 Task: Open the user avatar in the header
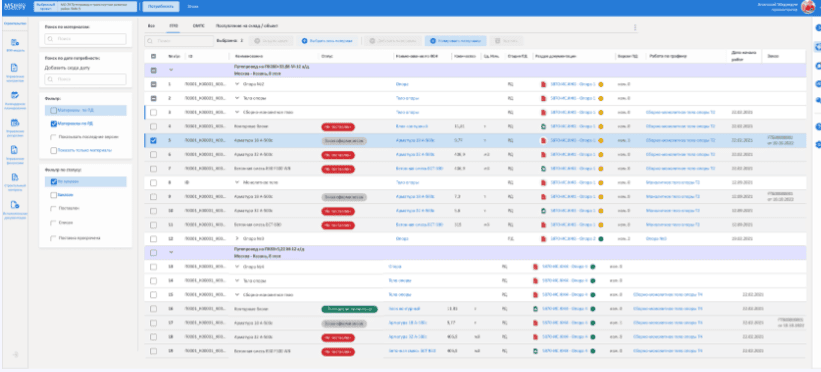(x=808, y=7)
